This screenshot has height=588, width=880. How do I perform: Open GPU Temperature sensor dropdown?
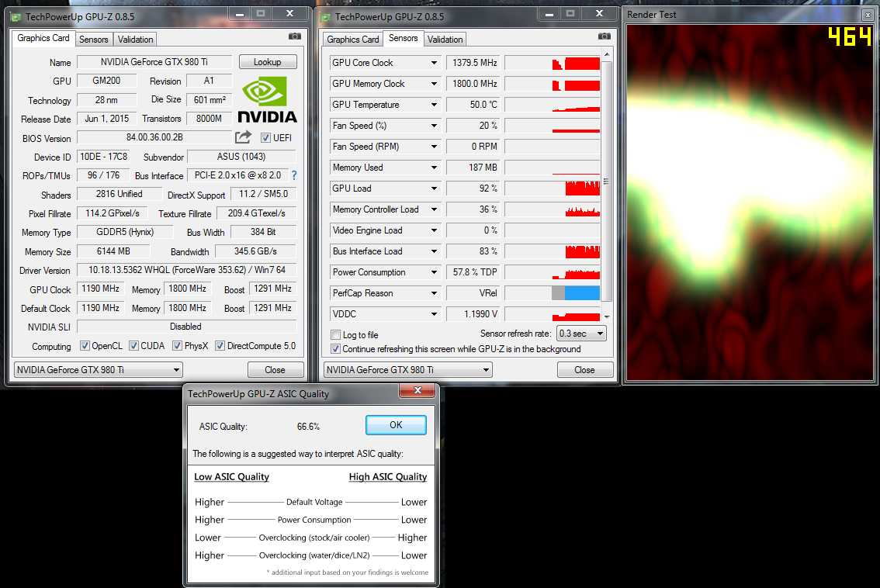coord(434,105)
